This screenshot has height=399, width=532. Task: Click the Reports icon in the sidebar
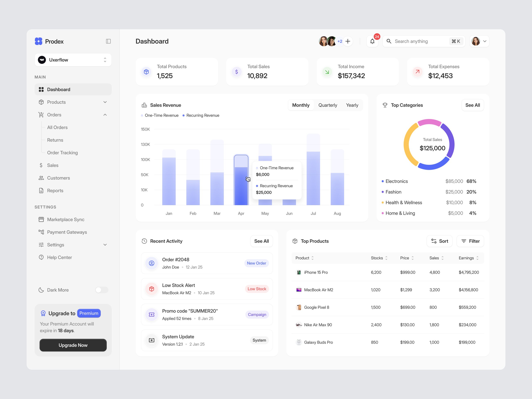(41, 190)
